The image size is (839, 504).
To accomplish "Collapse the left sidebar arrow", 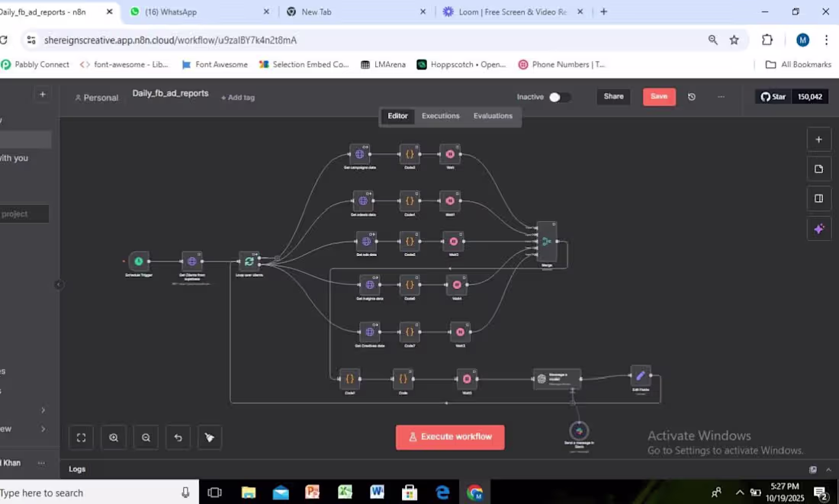I will (x=59, y=284).
